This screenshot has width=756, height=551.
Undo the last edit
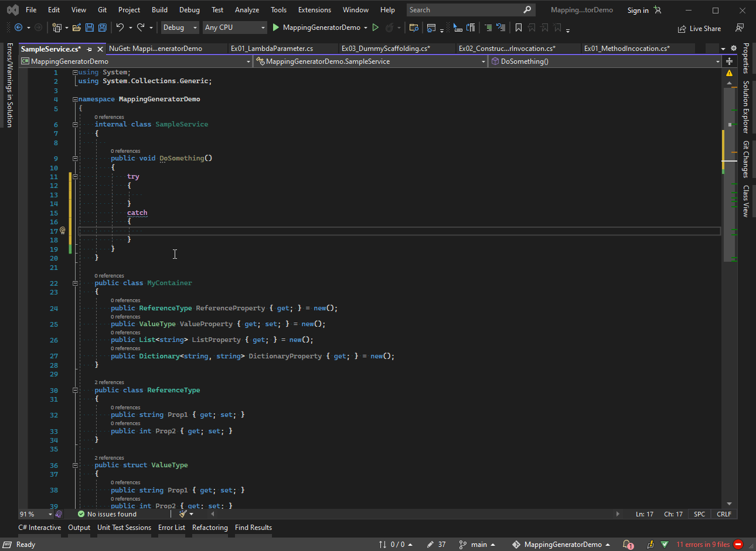pos(120,28)
